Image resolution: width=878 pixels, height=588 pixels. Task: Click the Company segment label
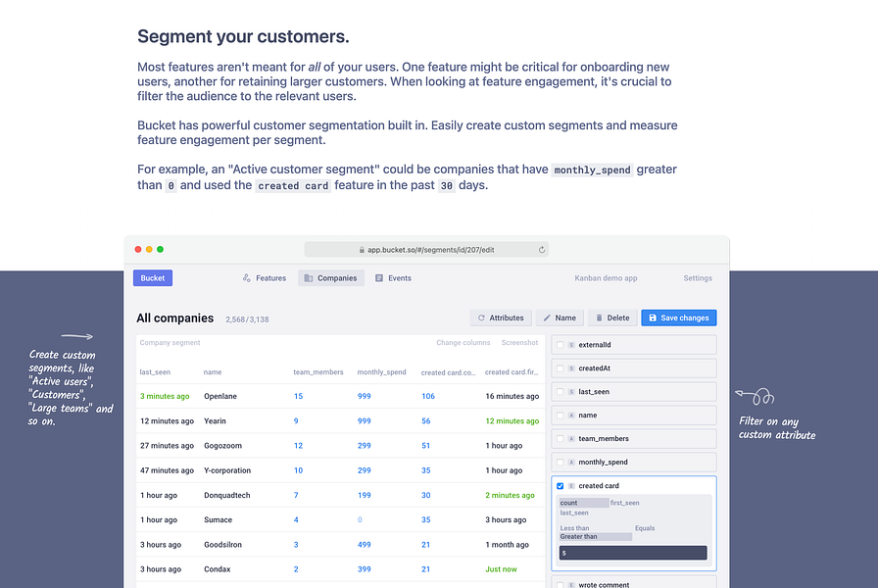point(170,343)
